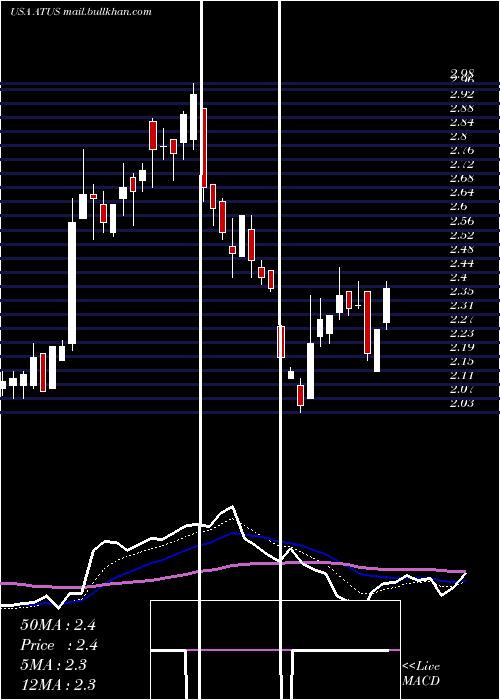This screenshot has width=500, height=700.
Task: Click the 2.19 price axis label
Action: tap(462, 347)
